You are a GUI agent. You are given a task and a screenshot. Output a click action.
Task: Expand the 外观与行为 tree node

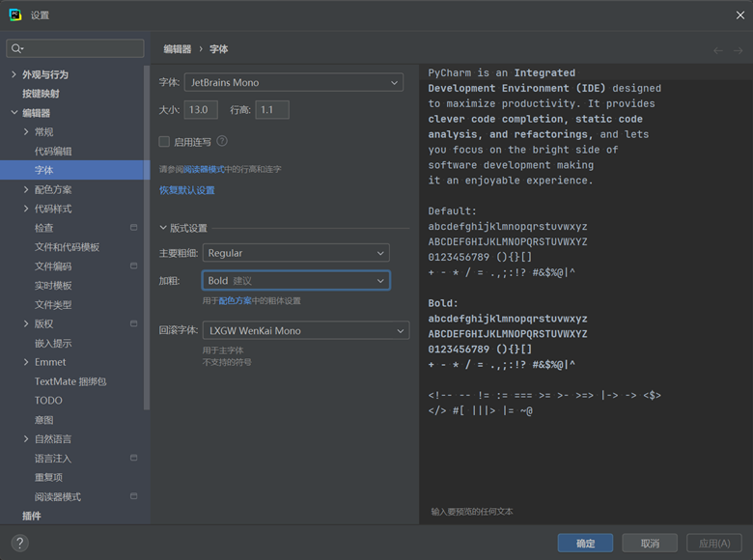14,74
